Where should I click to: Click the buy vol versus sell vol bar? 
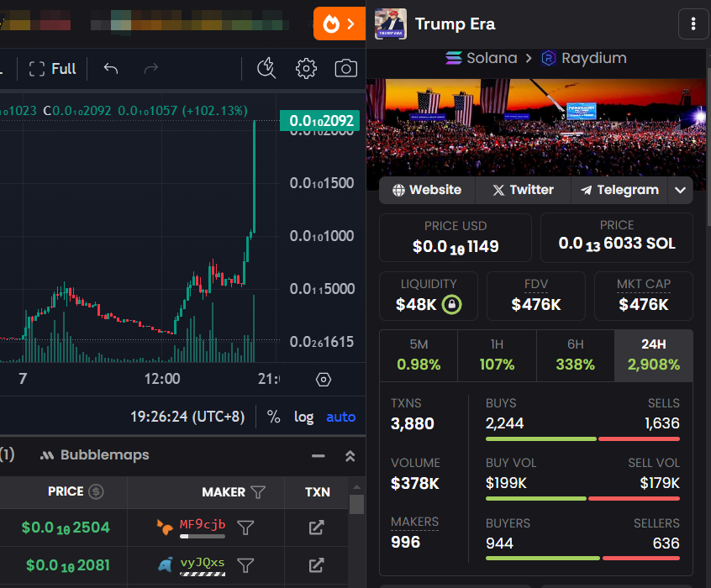tap(582, 499)
